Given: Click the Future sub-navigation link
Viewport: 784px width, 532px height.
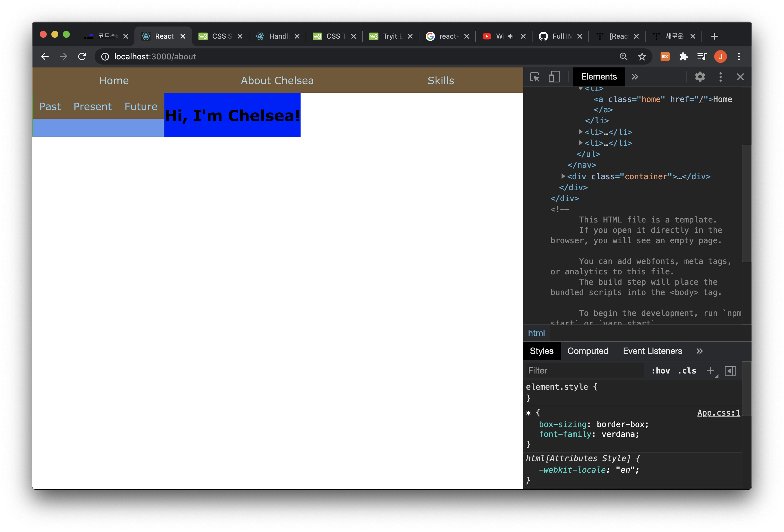Looking at the screenshot, I should (141, 107).
